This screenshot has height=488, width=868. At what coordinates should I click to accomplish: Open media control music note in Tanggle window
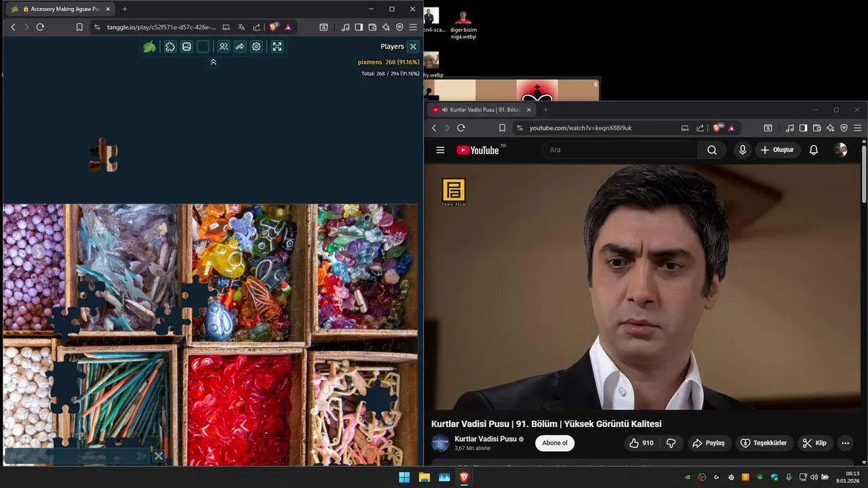[345, 27]
